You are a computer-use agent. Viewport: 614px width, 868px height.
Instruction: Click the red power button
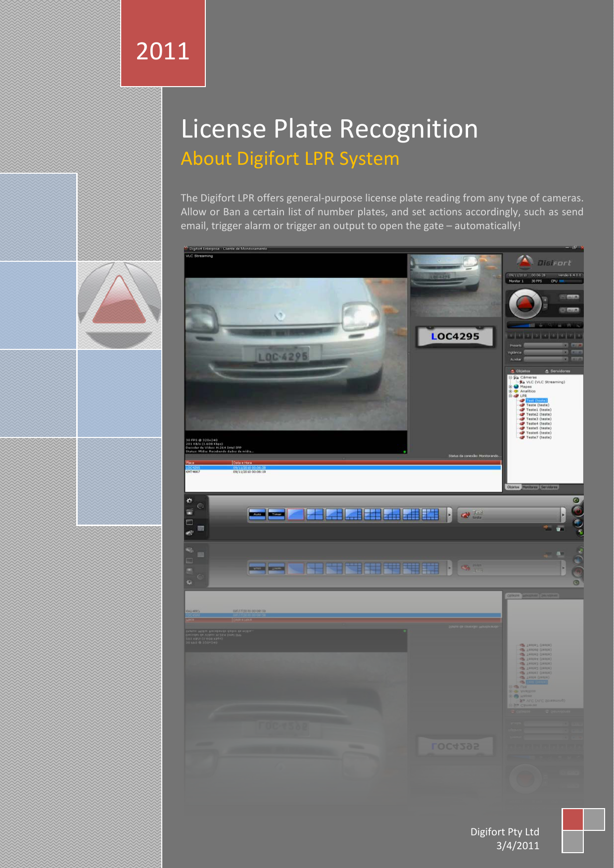578,511
